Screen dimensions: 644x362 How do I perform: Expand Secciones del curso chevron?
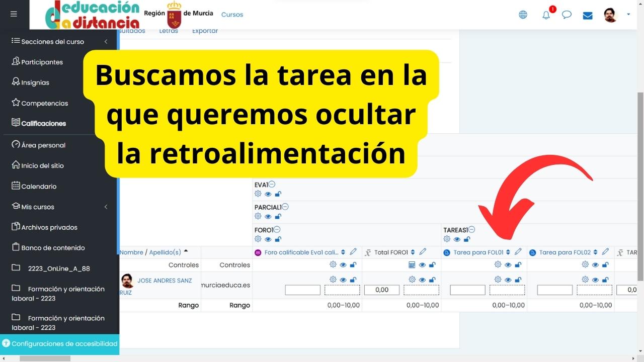click(x=106, y=42)
